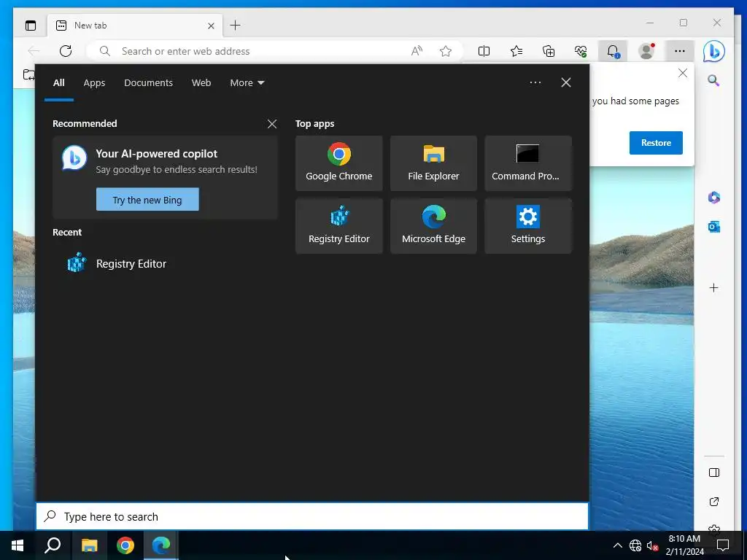The height and width of the screenshot is (560, 747).
Task: Close the search panel
Action: tap(566, 82)
